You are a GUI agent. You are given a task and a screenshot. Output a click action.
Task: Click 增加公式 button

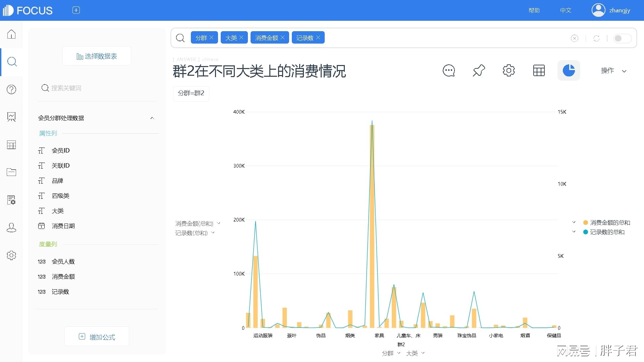(x=97, y=337)
